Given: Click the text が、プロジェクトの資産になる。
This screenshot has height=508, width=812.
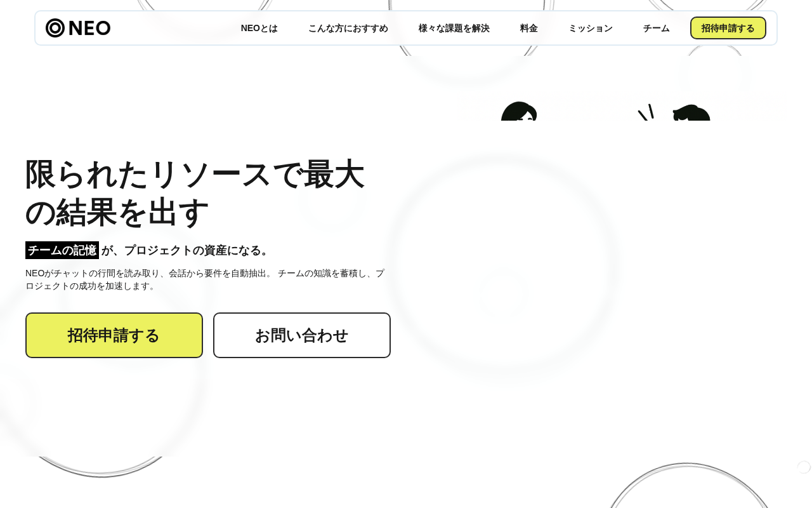Looking at the screenshot, I should click(187, 250).
